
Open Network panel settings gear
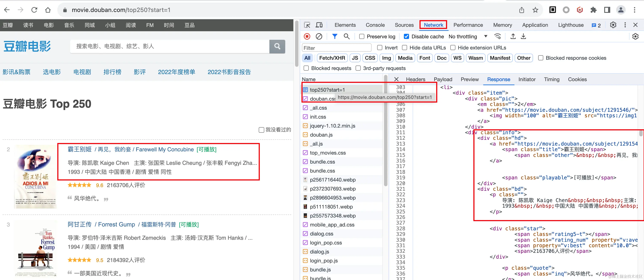(x=635, y=37)
